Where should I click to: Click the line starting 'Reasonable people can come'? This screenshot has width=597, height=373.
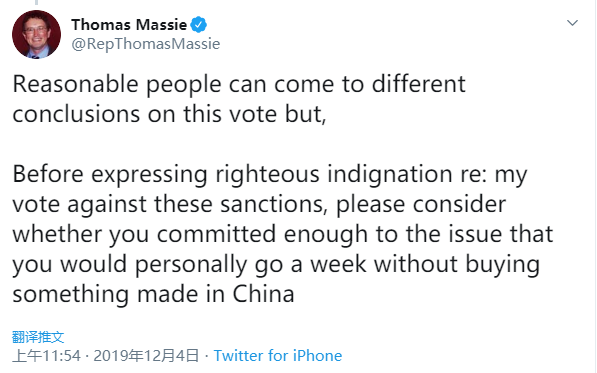click(x=239, y=84)
